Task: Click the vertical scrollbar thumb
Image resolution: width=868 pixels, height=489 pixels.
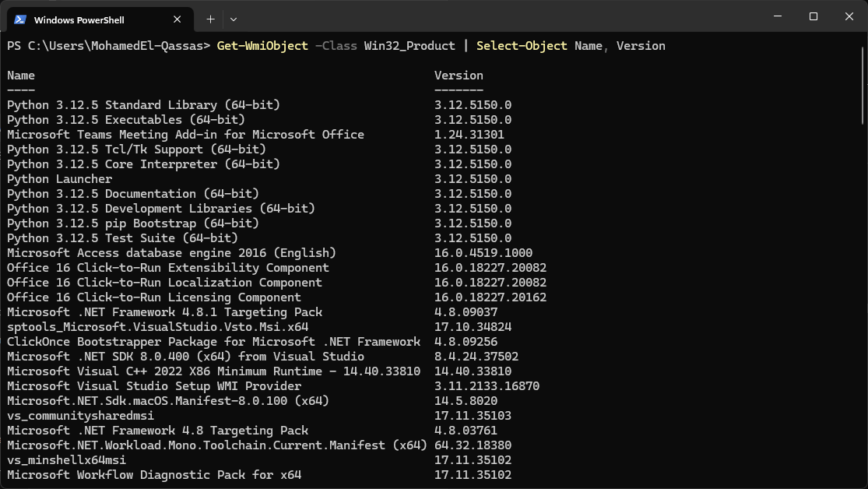Action: coord(863,86)
